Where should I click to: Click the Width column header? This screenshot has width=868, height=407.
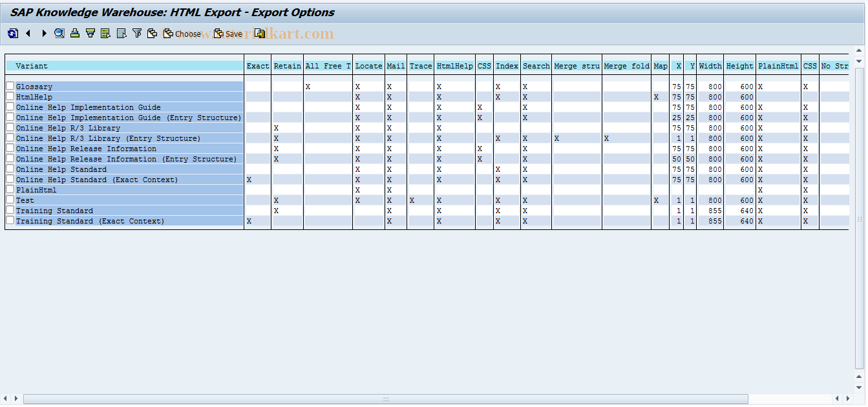[710, 66]
